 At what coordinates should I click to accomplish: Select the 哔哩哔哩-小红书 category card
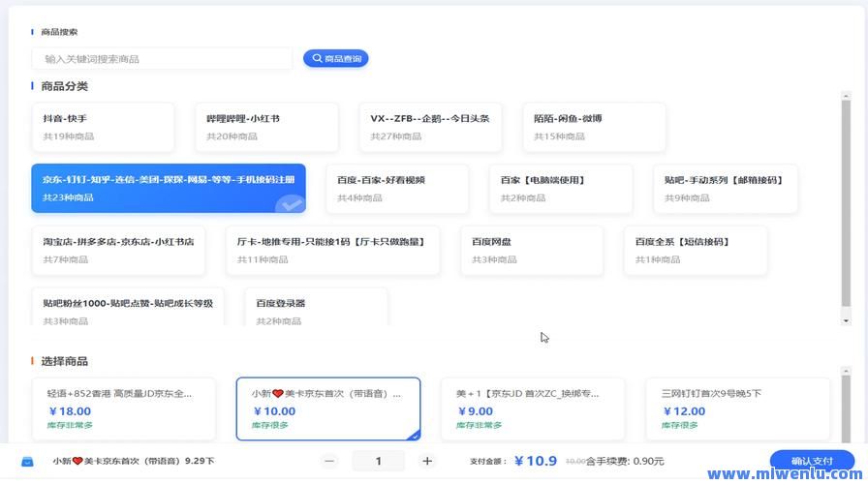[x=266, y=127]
